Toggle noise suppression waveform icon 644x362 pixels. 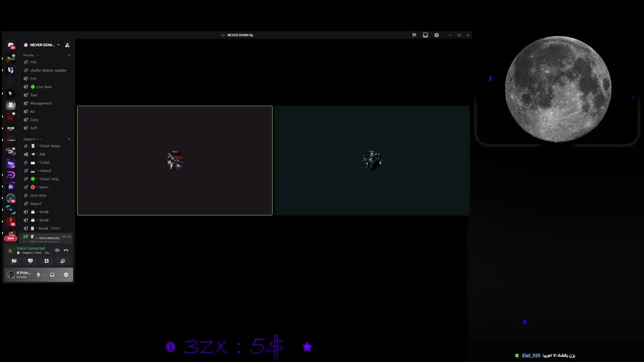[57, 250]
